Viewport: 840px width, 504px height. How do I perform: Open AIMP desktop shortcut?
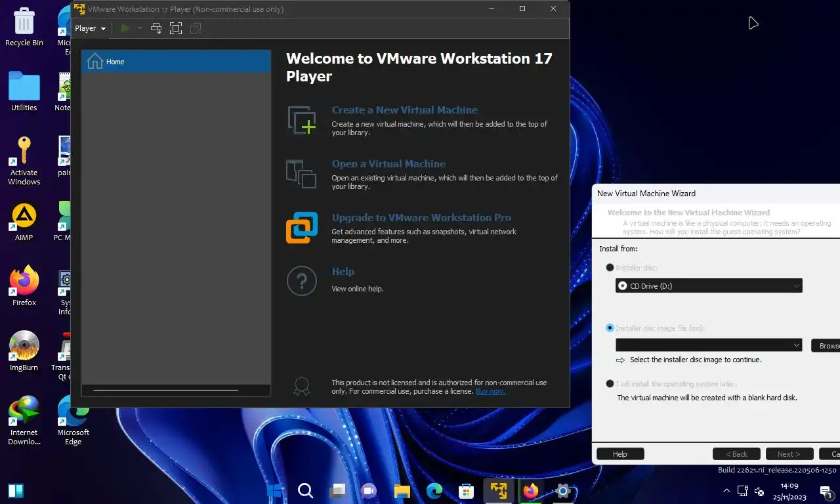[24, 222]
